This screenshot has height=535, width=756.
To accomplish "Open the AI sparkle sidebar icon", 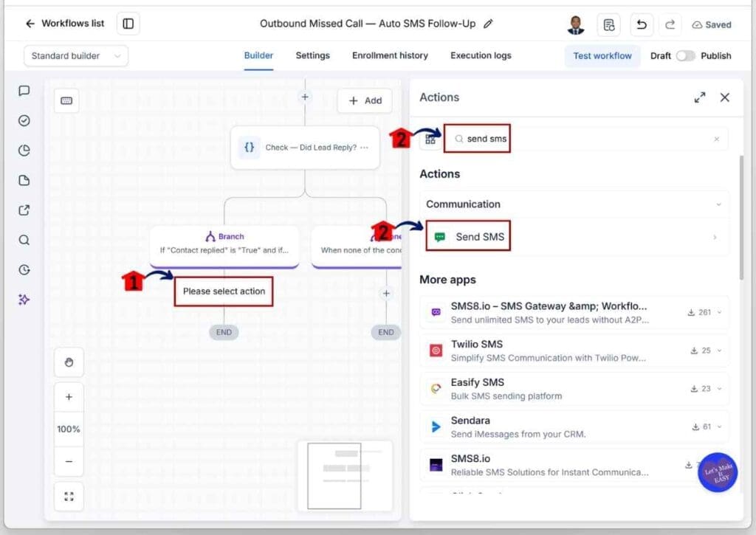I will pyautogui.click(x=24, y=300).
